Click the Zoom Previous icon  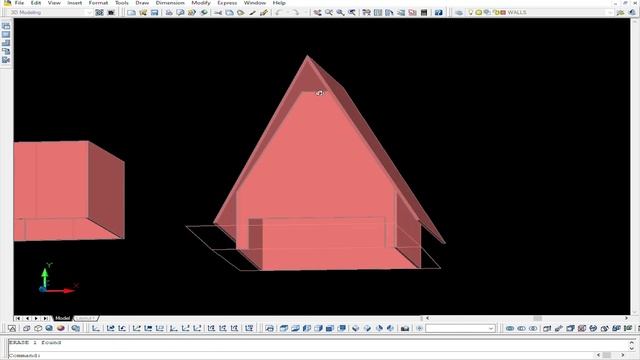pos(351,13)
